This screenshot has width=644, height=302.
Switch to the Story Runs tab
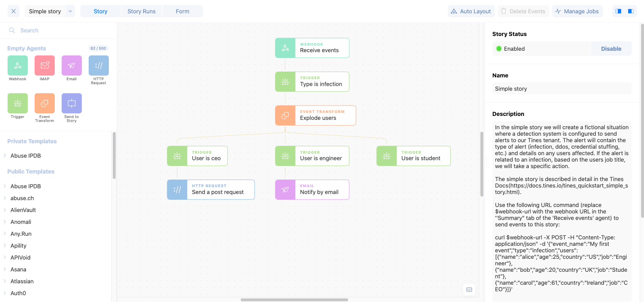142,11
